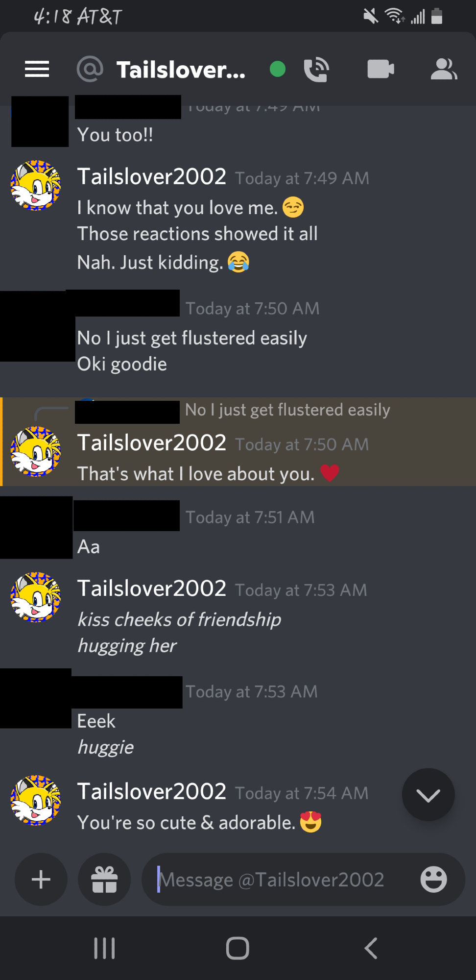Image resolution: width=476 pixels, height=980 pixels.
Task: Tap the gift Nitro icon
Action: click(104, 880)
